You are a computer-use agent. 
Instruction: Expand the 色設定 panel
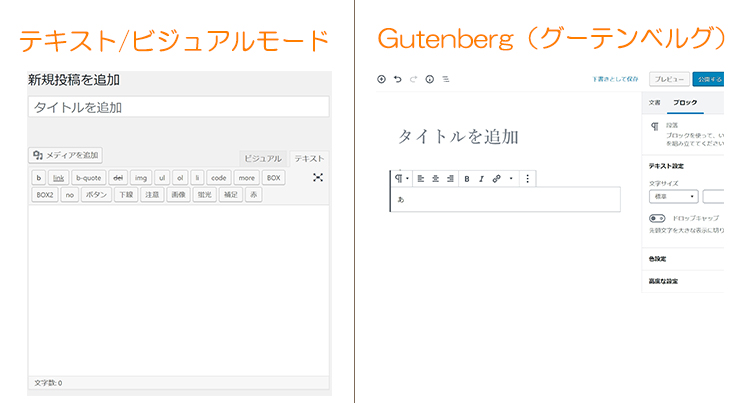[683, 259]
